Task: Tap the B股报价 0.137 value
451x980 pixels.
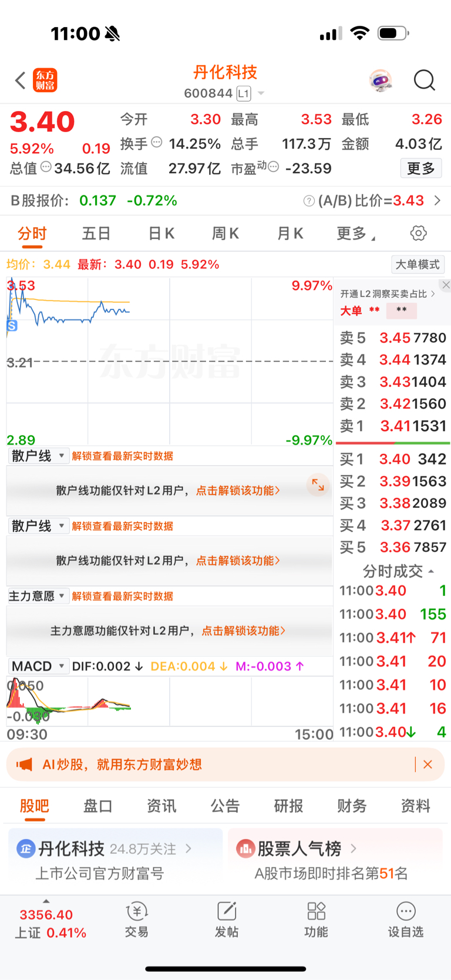Action: (97, 201)
